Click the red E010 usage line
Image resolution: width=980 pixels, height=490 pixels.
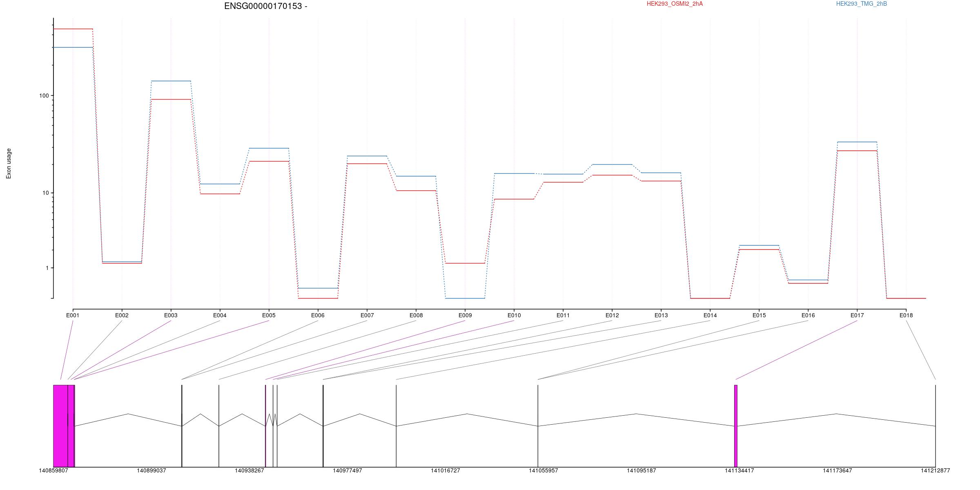[514, 199]
